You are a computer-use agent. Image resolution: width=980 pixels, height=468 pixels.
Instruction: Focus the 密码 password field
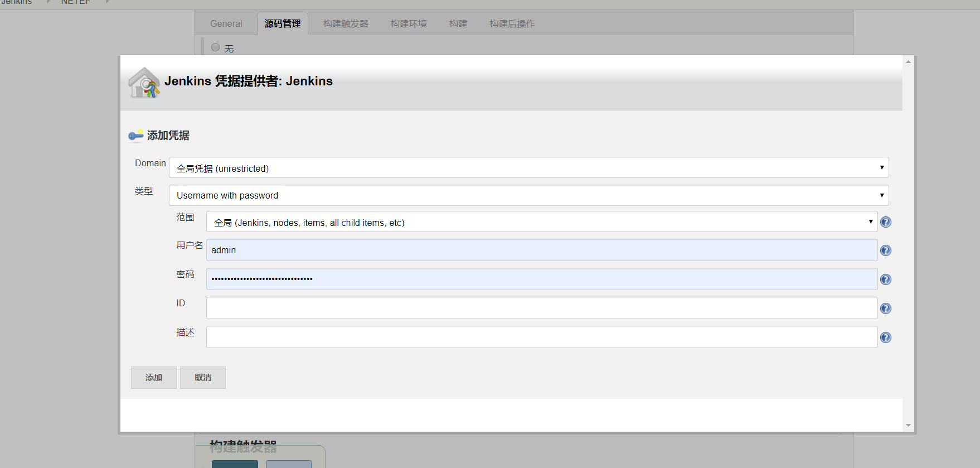pyautogui.click(x=542, y=279)
